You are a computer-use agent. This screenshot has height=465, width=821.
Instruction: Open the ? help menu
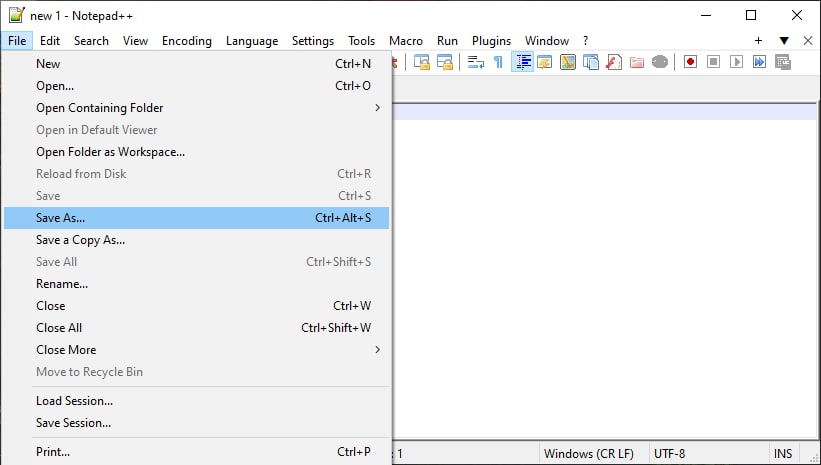pyautogui.click(x=585, y=41)
